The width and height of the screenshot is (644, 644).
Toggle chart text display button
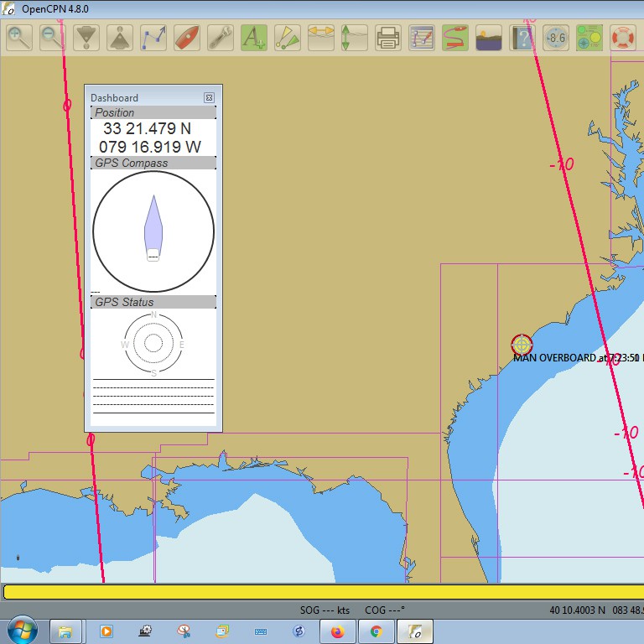click(254, 38)
